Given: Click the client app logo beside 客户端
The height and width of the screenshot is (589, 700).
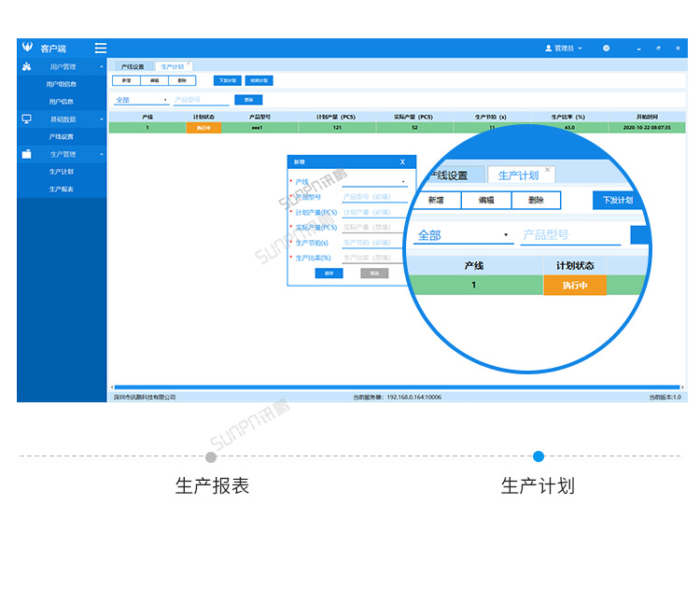Looking at the screenshot, I should pyautogui.click(x=27, y=47).
